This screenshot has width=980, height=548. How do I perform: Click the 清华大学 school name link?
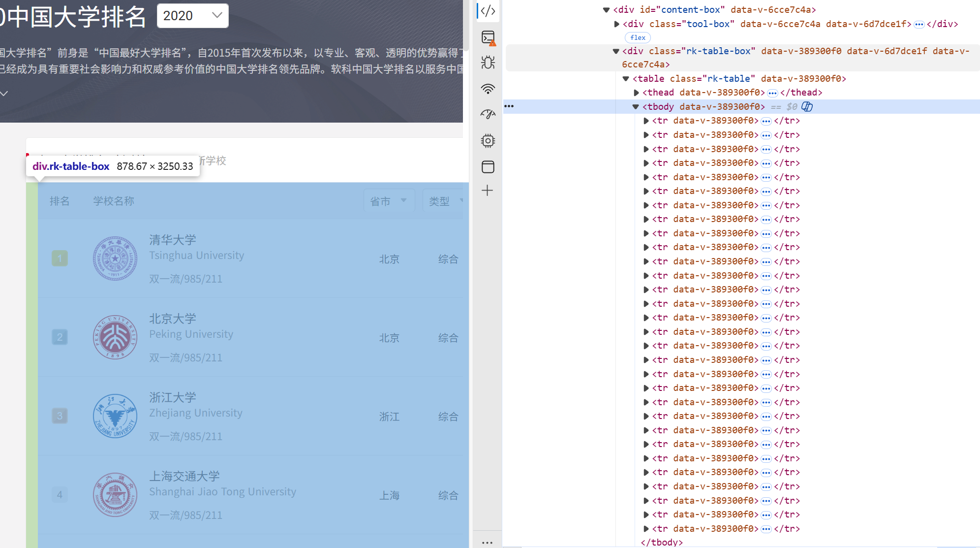click(173, 240)
